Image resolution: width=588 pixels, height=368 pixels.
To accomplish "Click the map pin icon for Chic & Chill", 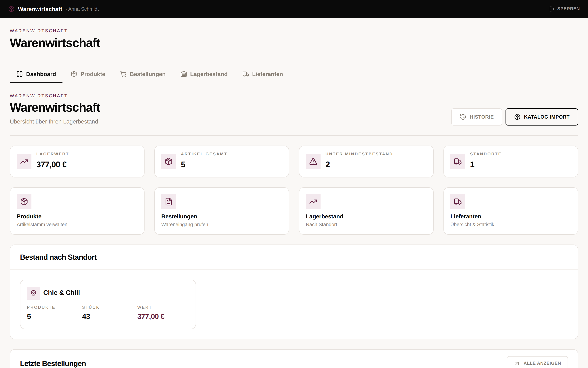I will pyautogui.click(x=33, y=293).
